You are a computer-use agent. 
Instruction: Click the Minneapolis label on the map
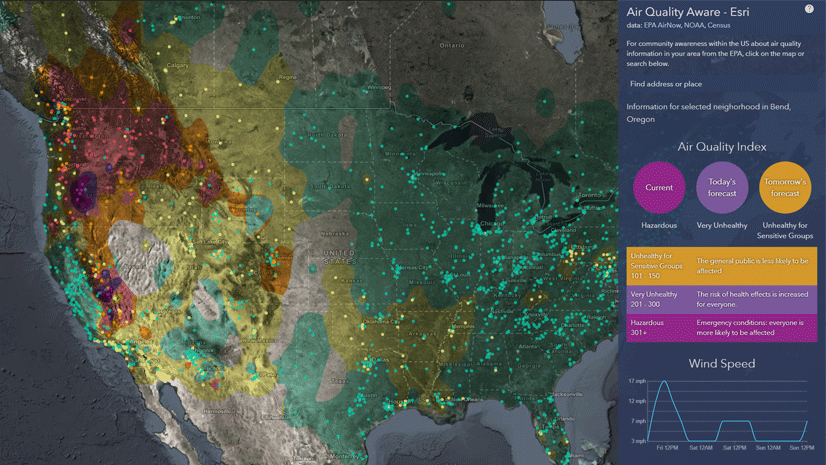click(429, 173)
